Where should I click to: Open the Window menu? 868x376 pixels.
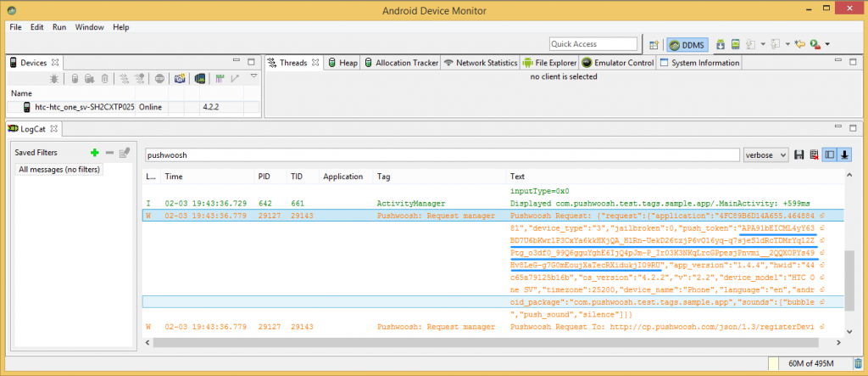[x=89, y=27]
